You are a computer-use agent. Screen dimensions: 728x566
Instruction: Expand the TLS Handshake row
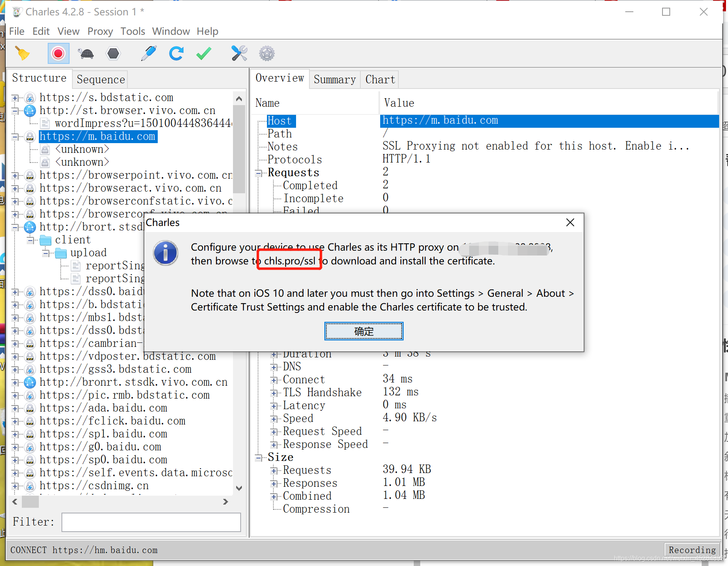point(274,393)
